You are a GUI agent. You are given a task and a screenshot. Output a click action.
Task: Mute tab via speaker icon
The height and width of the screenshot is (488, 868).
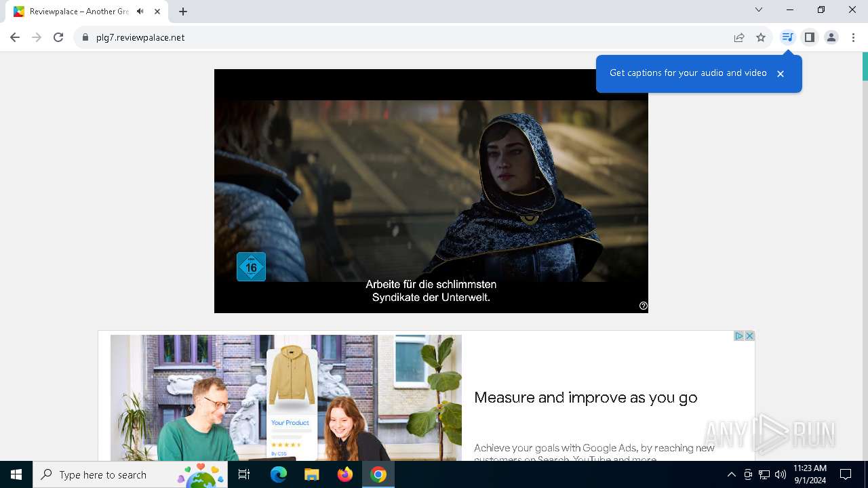[140, 12]
